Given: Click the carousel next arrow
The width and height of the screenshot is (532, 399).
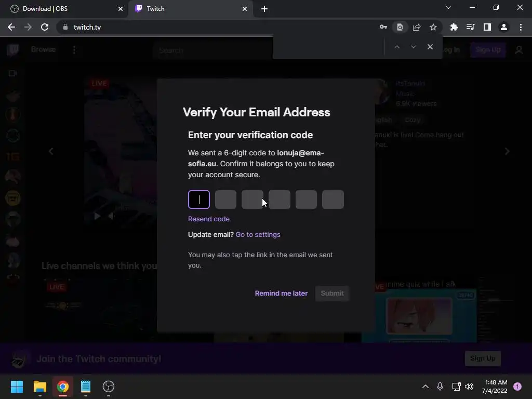Looking at the screenshot, I should tap(507, 151).
